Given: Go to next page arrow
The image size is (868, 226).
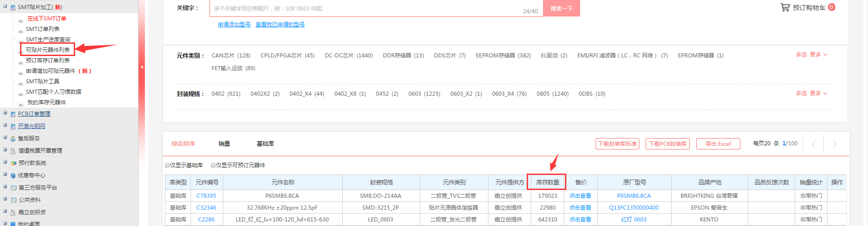Looking at the screenshot, I should (x=834, y=144).
